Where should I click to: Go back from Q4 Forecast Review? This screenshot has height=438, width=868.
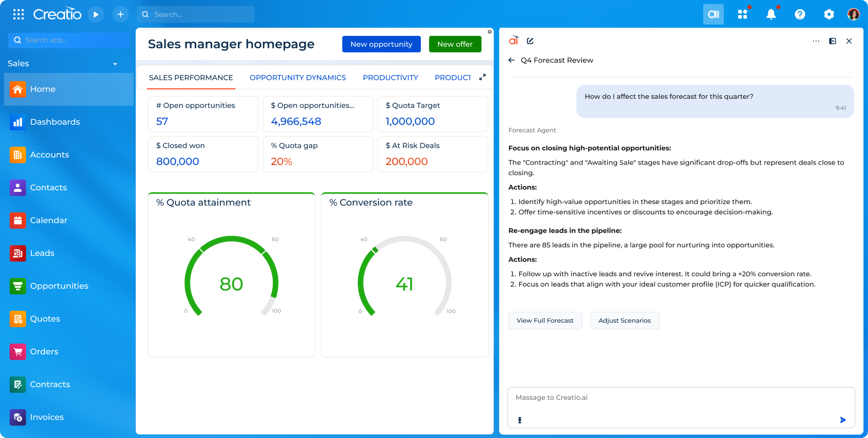[511, 60]
